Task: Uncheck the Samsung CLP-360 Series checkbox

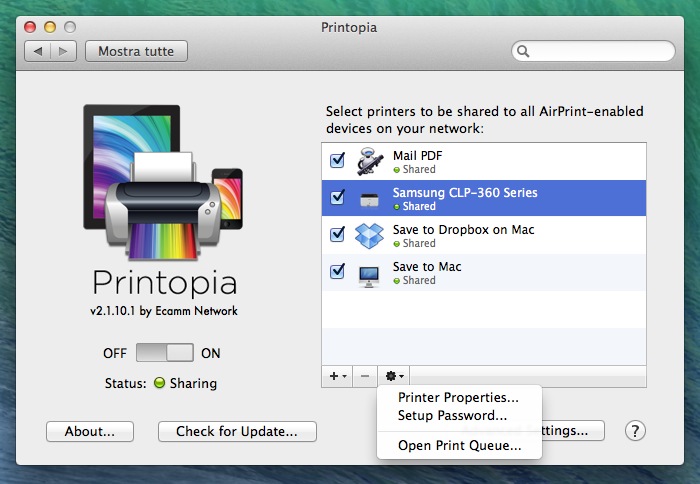Action: tap(337, 197)
